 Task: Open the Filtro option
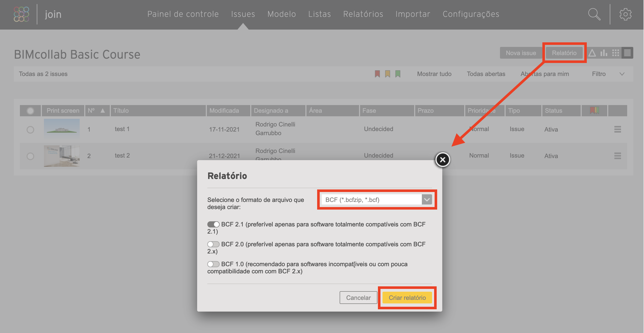click(599, 74)
